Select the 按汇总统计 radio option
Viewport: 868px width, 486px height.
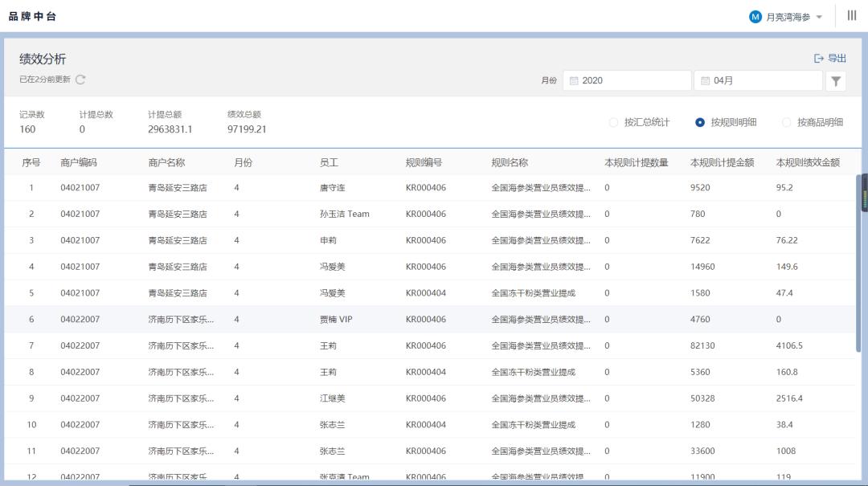pos(614,122)
